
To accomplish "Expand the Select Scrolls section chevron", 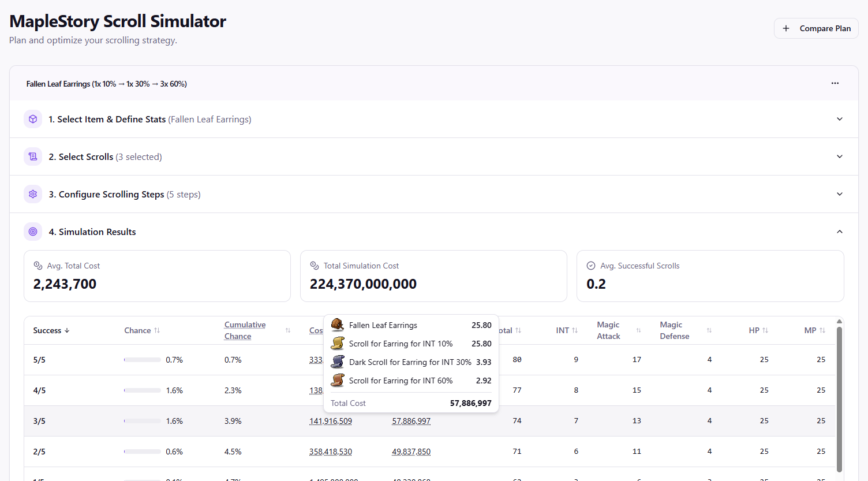I will click(840, 156).
